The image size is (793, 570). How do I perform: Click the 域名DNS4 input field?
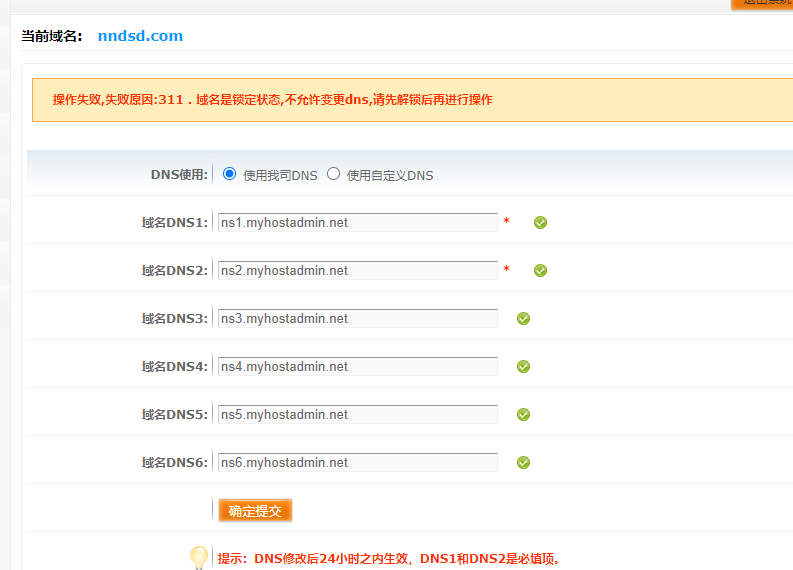(357, 366)
